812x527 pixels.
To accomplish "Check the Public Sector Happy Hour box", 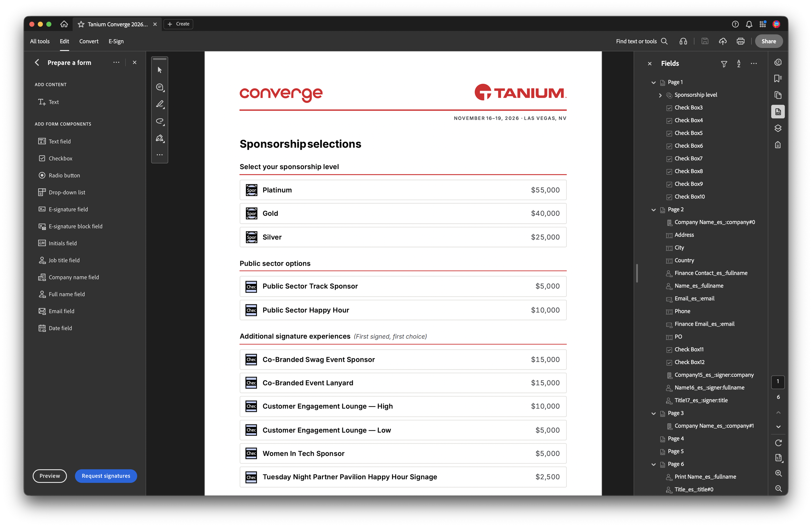I will point(251,310).
